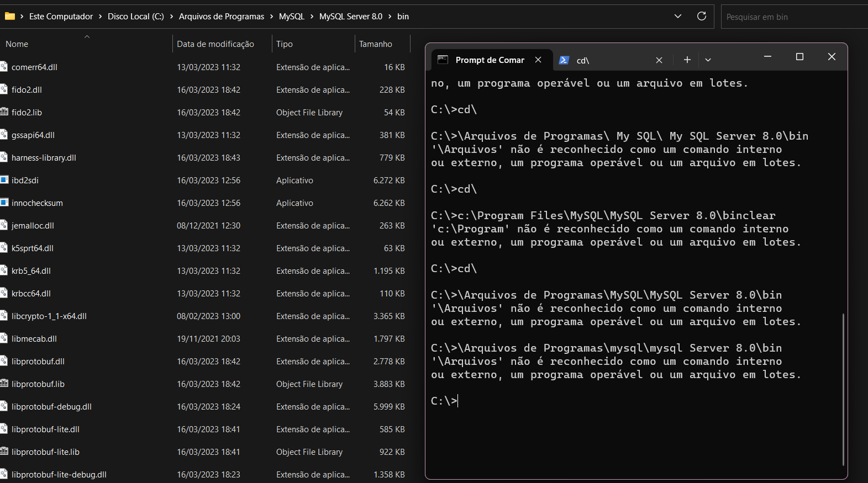Screen dimensions: 868x483
Task: Click the 'Pesquisar em bin' search field
Action: [x=795, y=17]
